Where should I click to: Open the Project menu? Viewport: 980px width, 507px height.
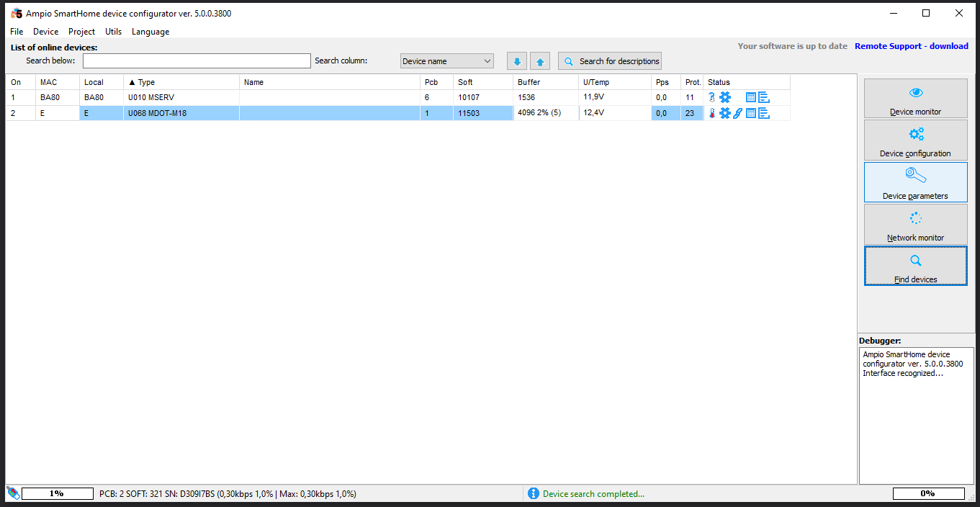(82, 32)
